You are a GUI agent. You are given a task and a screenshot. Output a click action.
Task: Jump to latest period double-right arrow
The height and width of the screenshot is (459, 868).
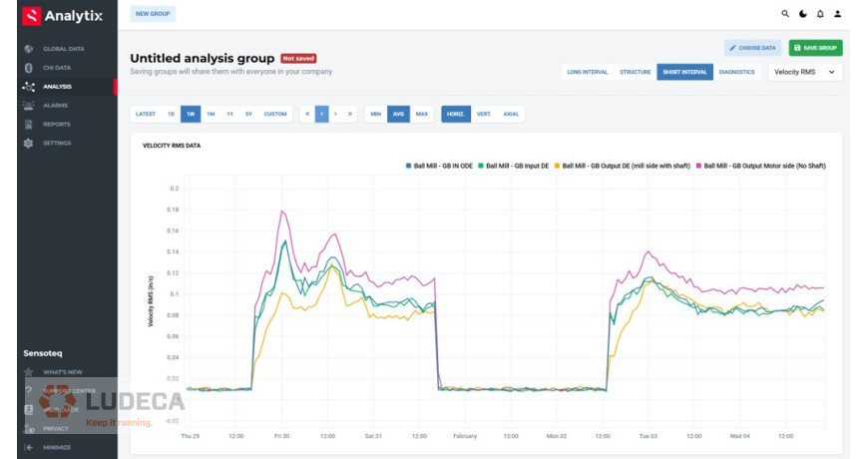(x=350, y=114)
